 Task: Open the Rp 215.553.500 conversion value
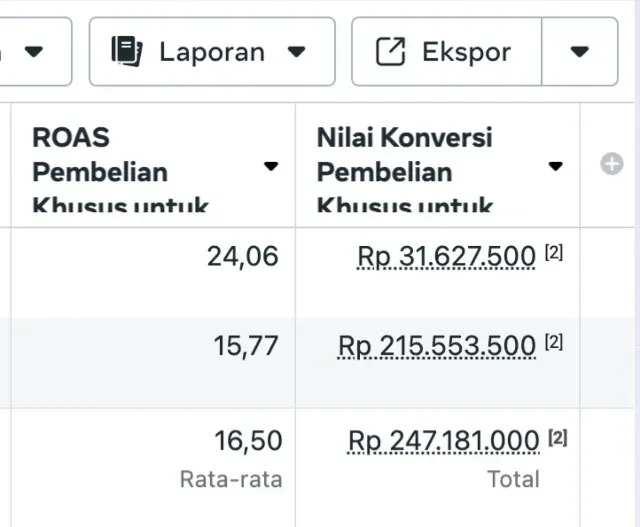437,346
